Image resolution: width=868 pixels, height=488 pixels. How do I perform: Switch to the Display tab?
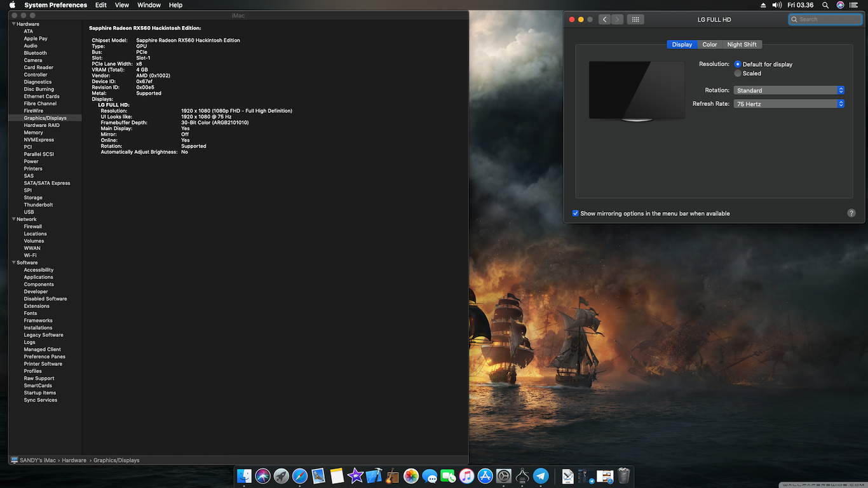pos(682,44)
